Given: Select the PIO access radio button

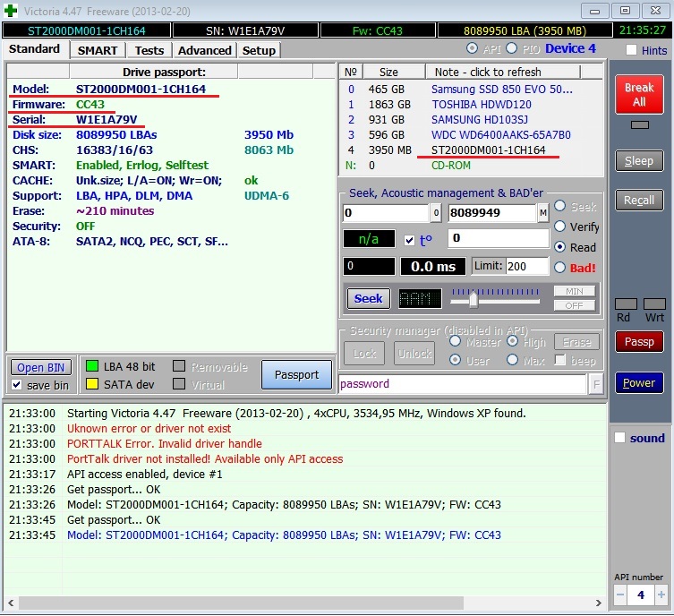Looking at the screenshot, I should [511, 48].
